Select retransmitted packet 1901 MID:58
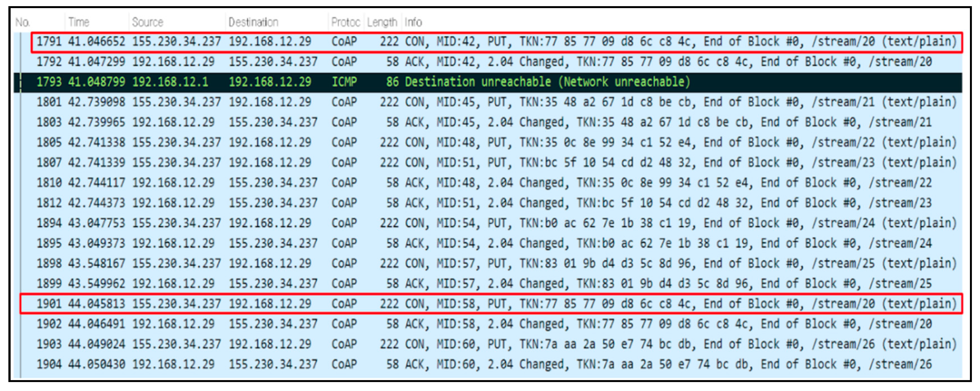This screenshot has height=391, width=980. coord(494,303)
